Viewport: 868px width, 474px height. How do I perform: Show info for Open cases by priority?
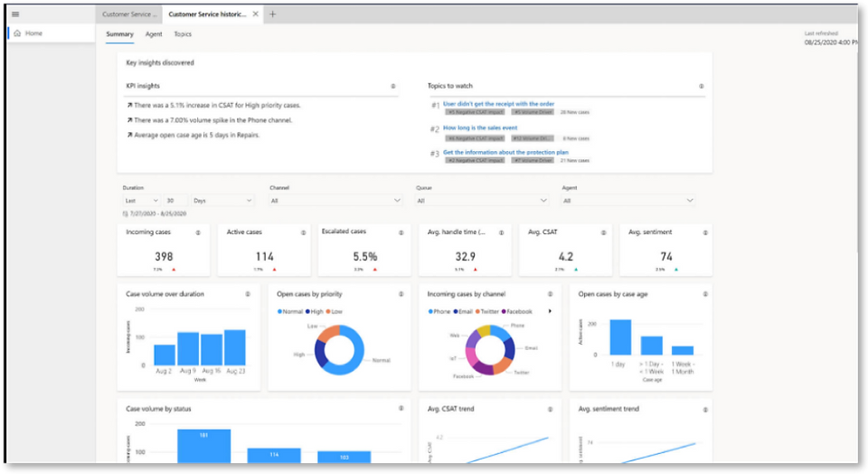pos(401,294)
